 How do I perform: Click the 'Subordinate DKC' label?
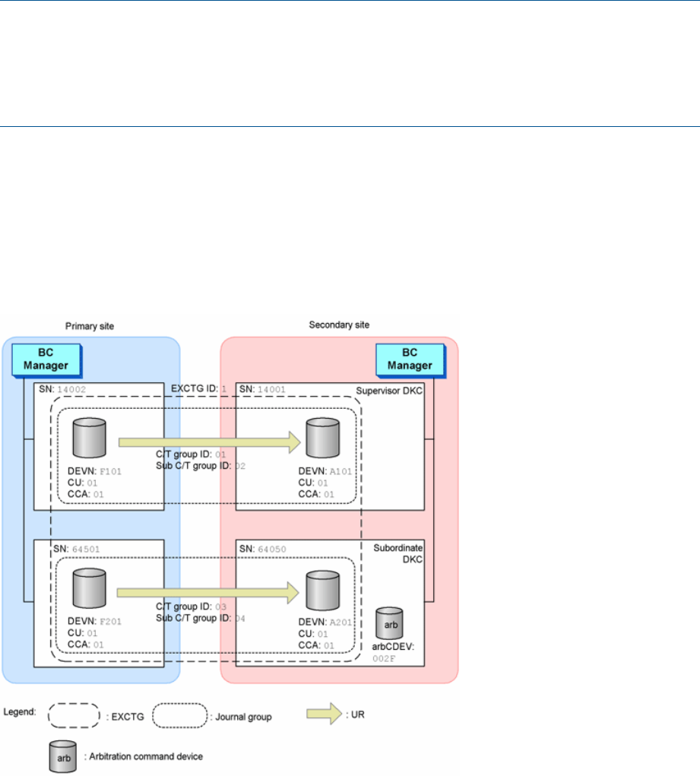(398, 554)
